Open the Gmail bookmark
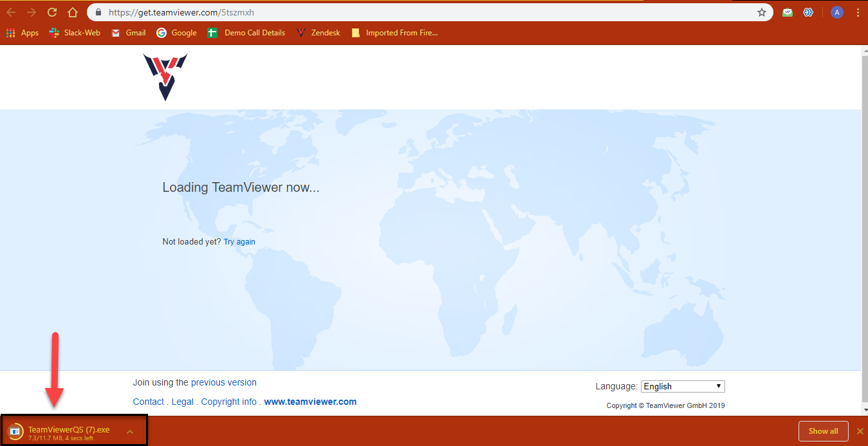Image resolution: width=868 pixels, height=446 pixels. (128, 33)
